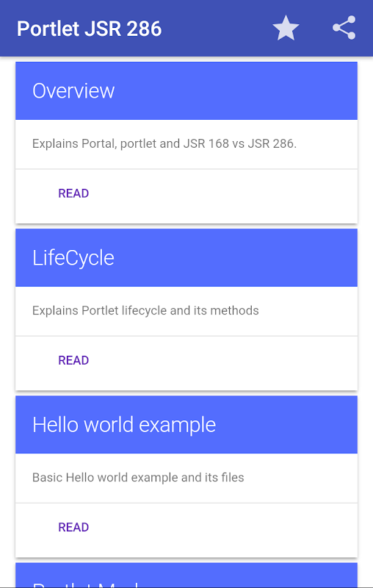Select the LifeCycle card header
The width and height of the screenshot is (373, 588).
pyautogui.click(x=186, y=258)
